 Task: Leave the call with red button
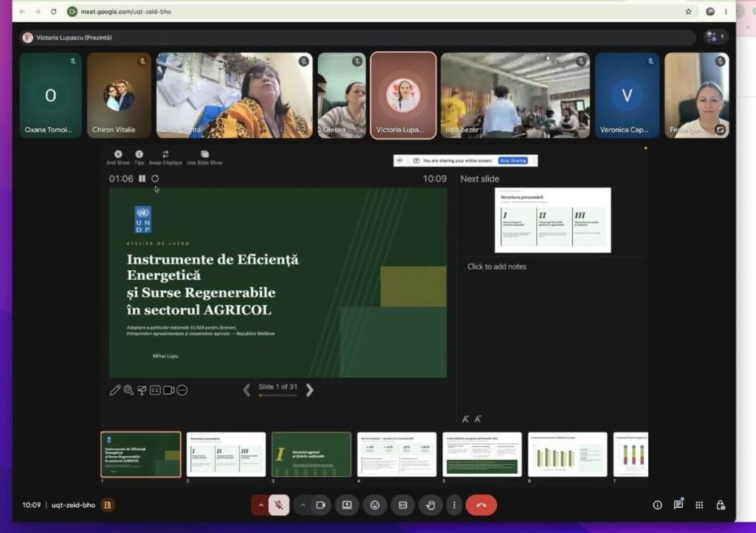click(481, 505)
